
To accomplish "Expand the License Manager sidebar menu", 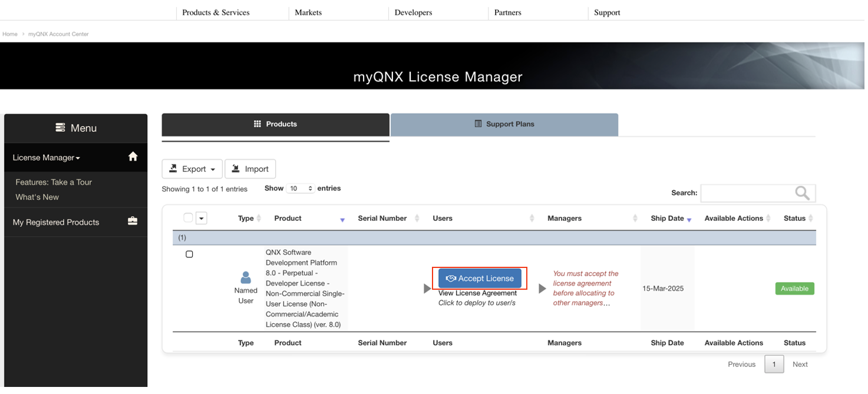I will coord(47,158).
